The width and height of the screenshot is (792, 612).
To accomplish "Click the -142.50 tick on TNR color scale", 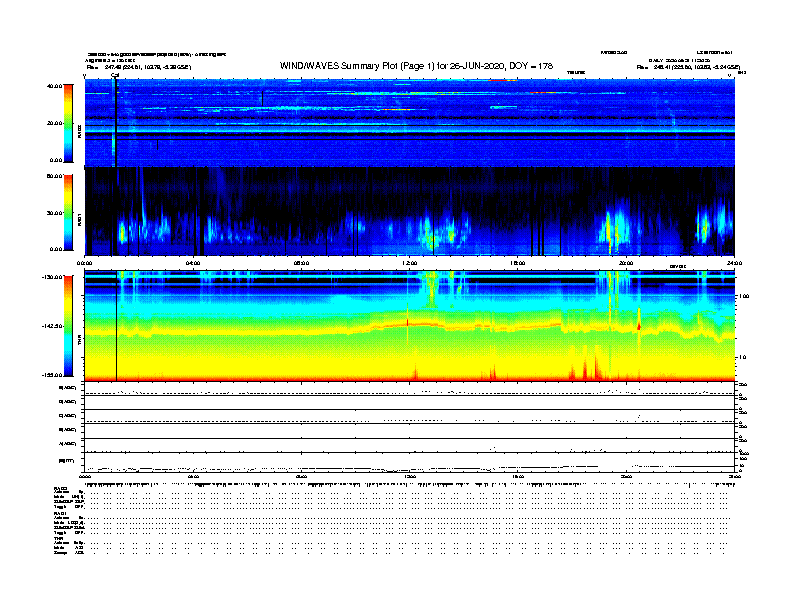I will tap(53, 326).
